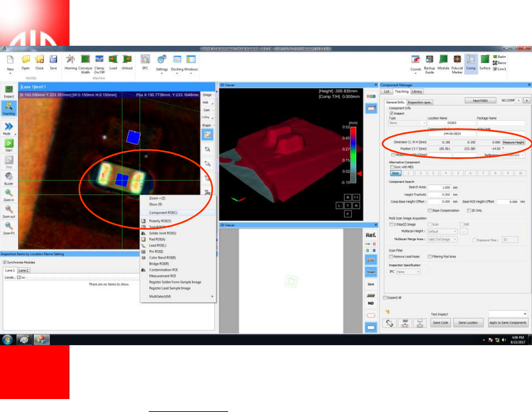
Task: Open Conveyor Width control
Action: pyautogui.click(x=85, y=59)
